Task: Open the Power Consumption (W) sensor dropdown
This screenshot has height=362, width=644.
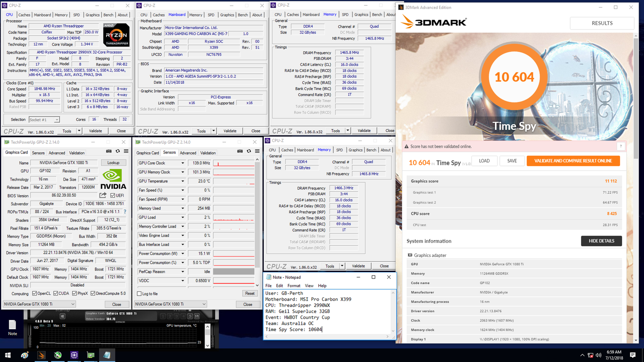Action: click(183, 253)
